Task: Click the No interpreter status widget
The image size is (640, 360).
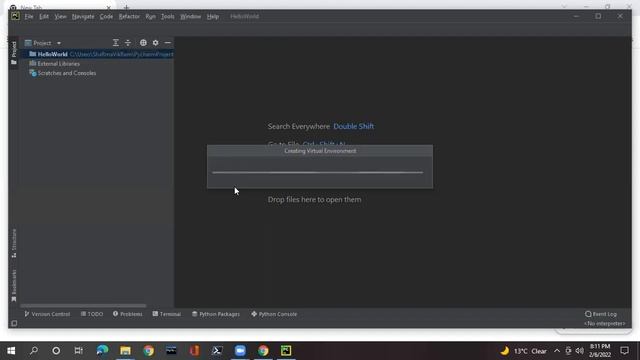Action: (604, 324)
